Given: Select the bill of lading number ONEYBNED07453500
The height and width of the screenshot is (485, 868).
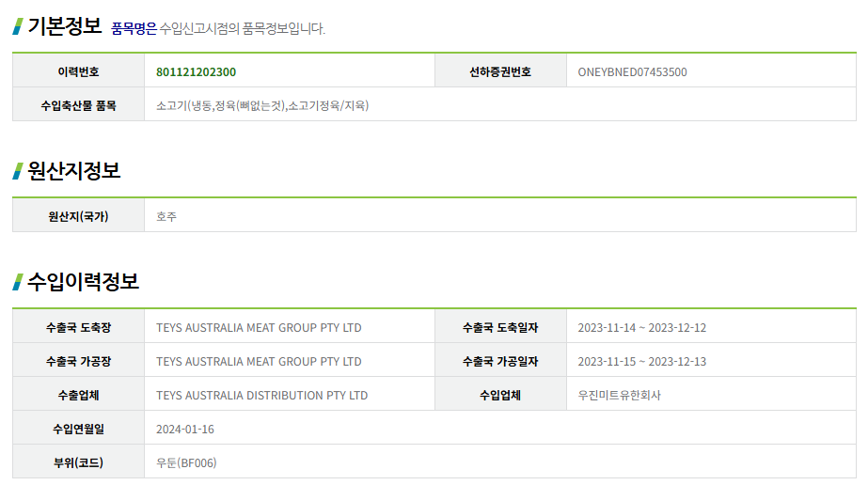Looking at the screenshot, I should (632, 71).
